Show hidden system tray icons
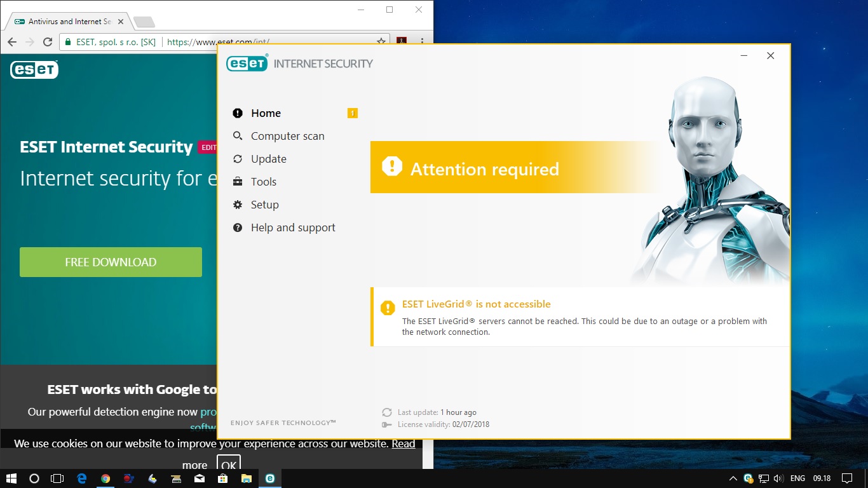The image size is (868, 488). point(733,478)
